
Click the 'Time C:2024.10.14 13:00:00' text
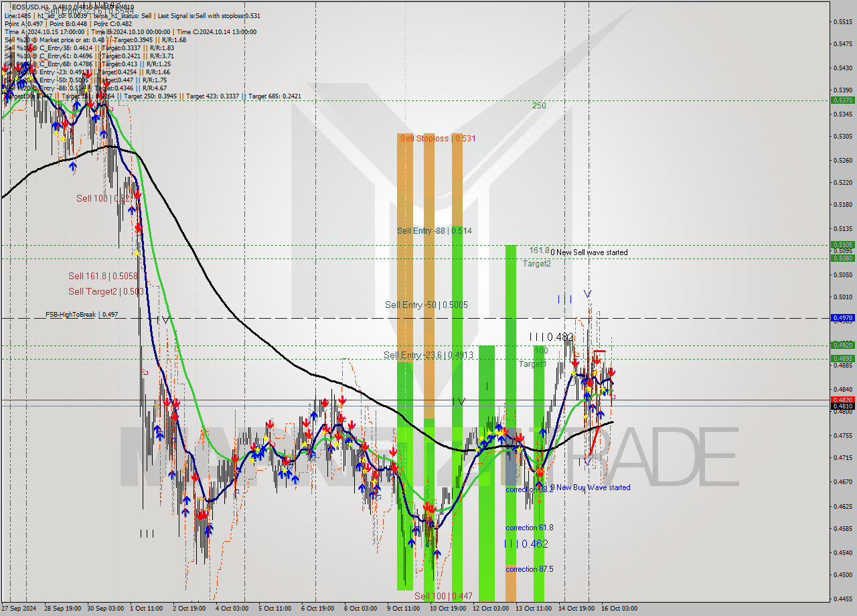216,31
